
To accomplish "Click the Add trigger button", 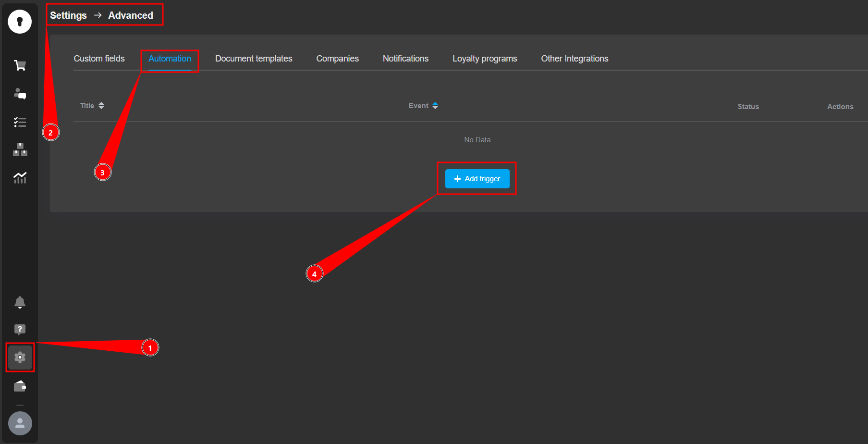I will (477, 179).
